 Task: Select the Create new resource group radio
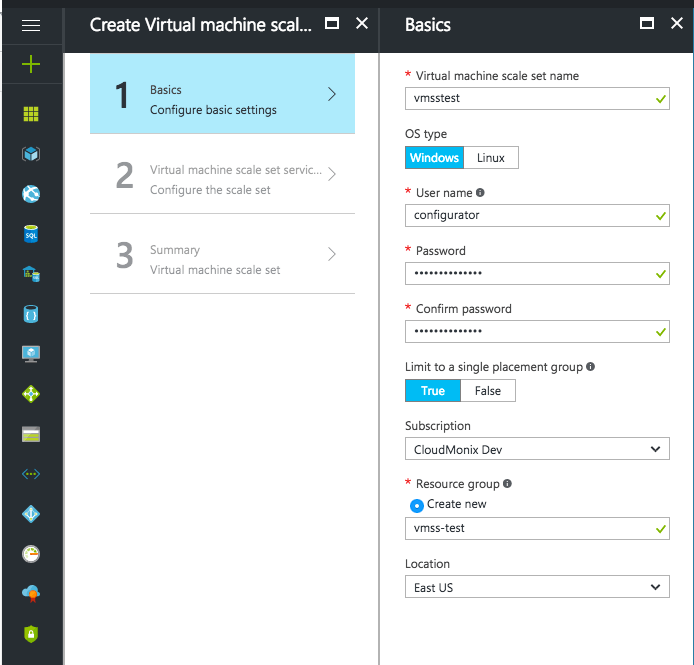coord(416,505)
